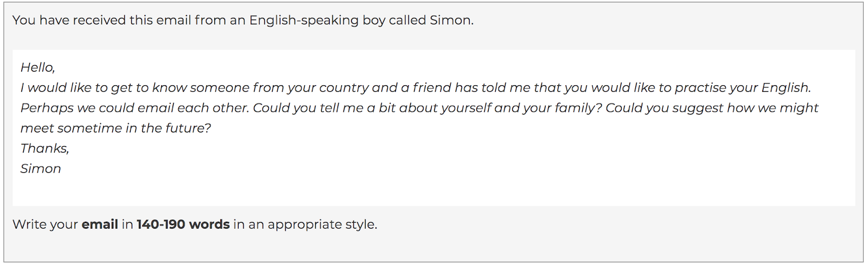Click the 'Simon' signature at email bottom

(41, 169)
